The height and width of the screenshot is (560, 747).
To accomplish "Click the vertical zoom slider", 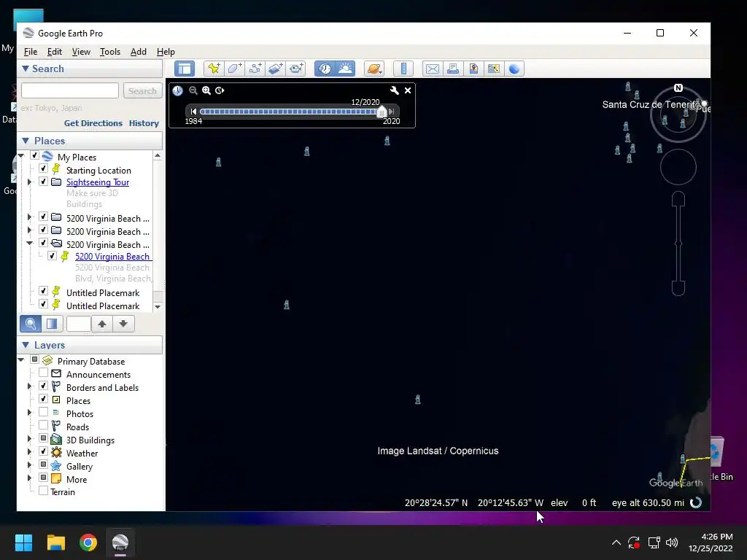I will [678, 244].
